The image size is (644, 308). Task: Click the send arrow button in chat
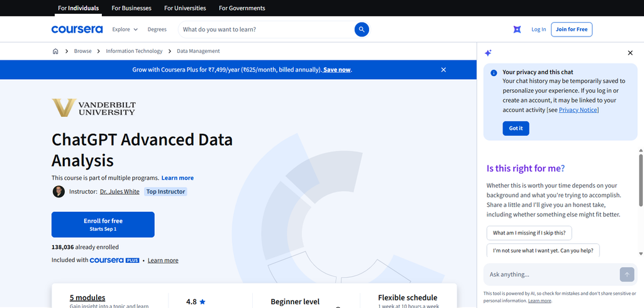pos(627,274)
